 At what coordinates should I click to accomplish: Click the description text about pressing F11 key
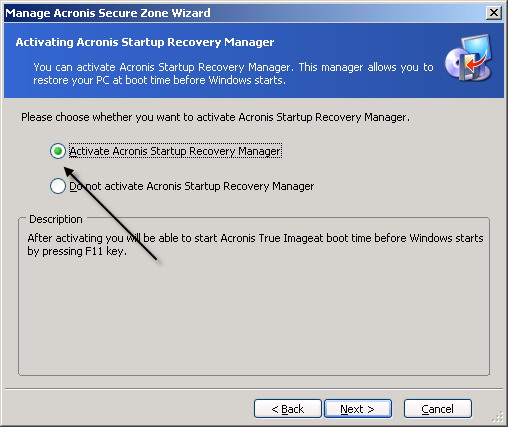pos(255,244)
